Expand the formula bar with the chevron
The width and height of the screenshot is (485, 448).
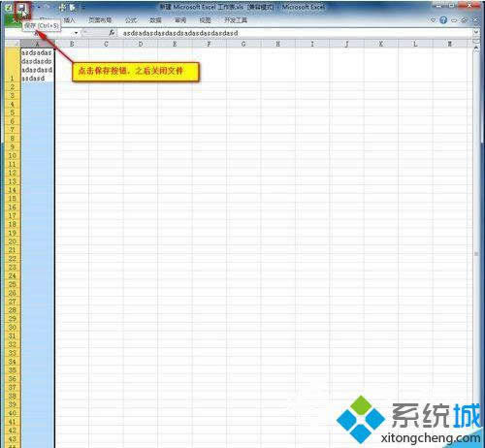tap(476, 32)
